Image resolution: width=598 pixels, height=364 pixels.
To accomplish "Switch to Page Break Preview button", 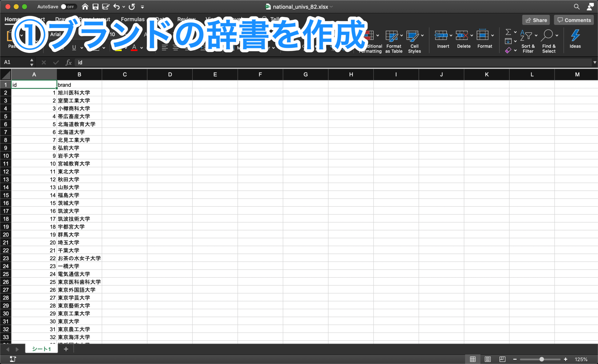I will (502, 359).
